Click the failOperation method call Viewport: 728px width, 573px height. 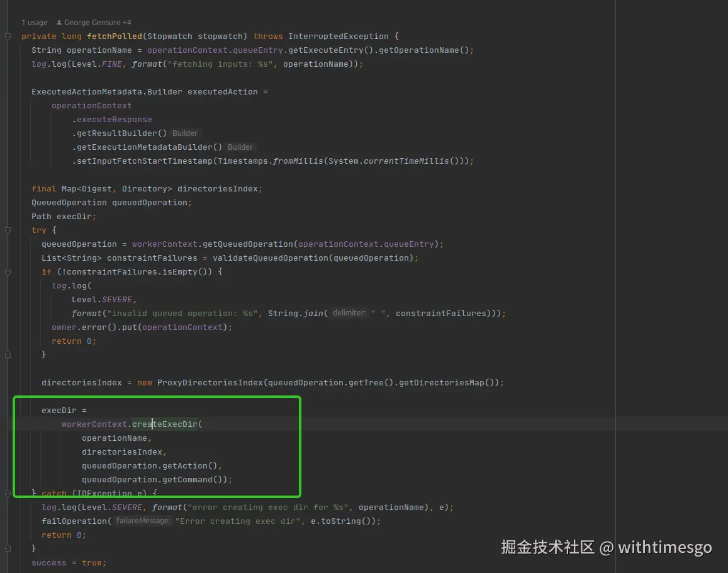point(74,521)
